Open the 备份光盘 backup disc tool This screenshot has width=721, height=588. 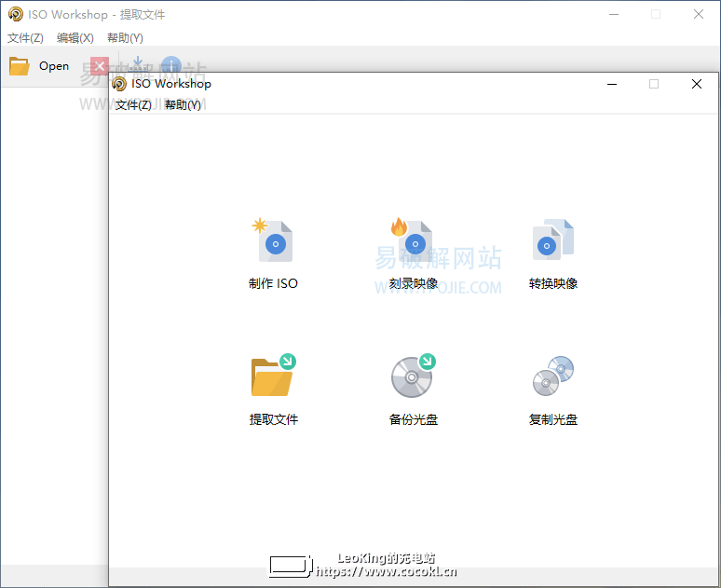(413, 390)
